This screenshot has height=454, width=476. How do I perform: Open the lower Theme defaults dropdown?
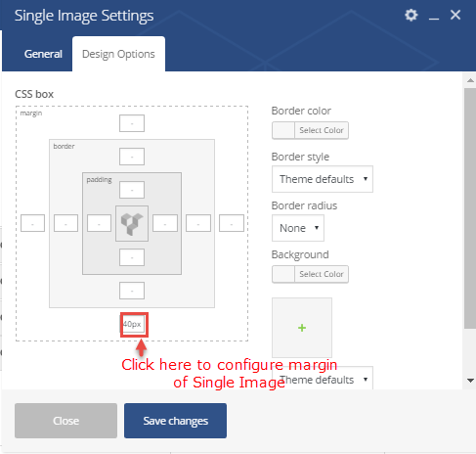[x=323, y=379]
